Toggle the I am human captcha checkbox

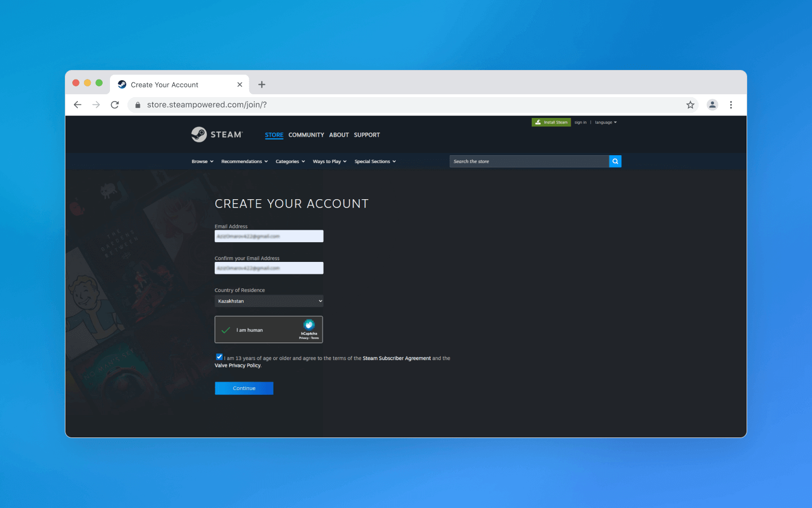click(225, 329)
